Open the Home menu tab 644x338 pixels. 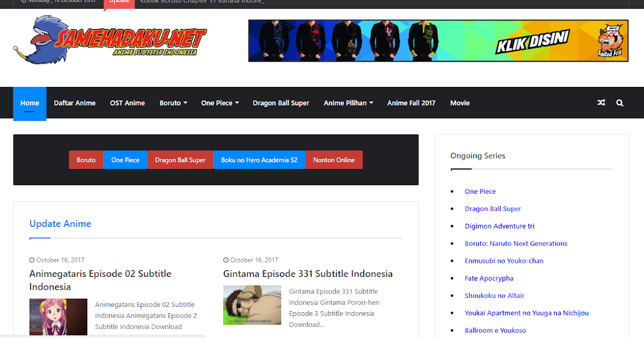(x=30, y=104)
